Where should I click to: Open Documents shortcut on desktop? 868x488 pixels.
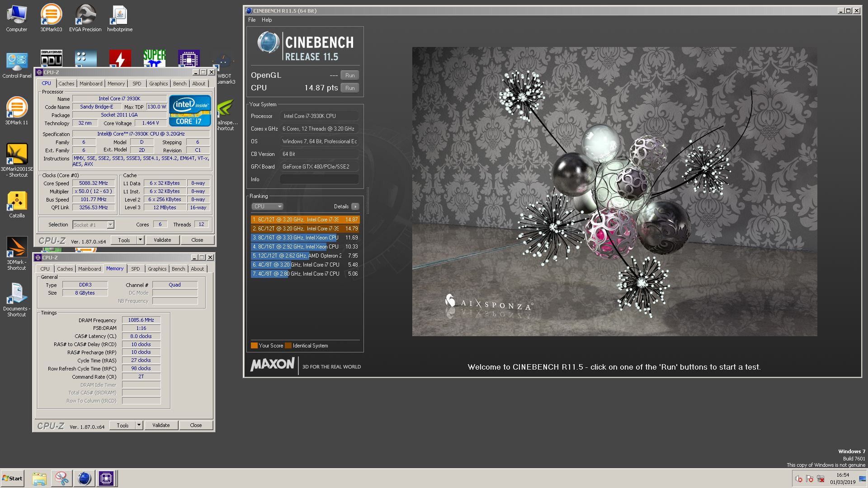click(17, 300)
